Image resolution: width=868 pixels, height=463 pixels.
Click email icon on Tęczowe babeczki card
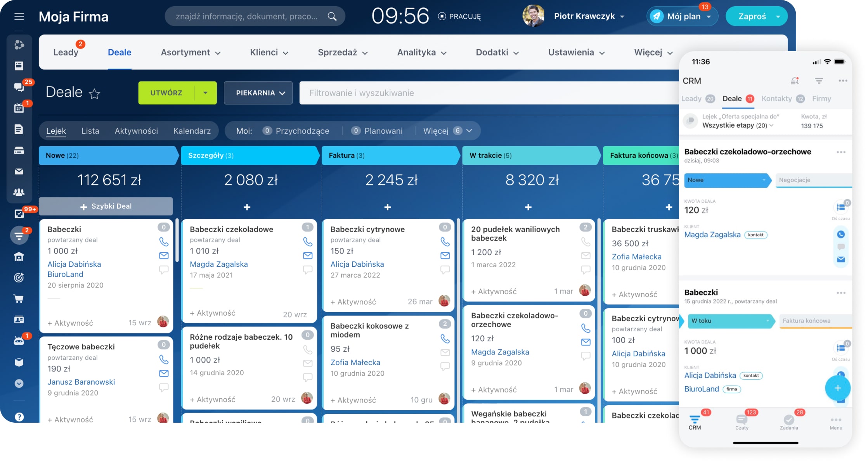pyautogui.click(x=164, y=373)
